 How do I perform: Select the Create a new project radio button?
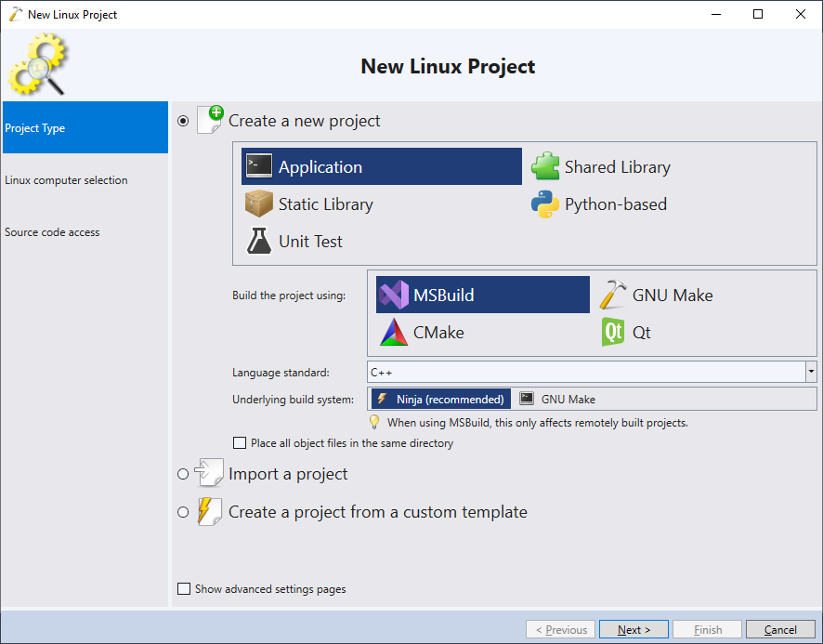click(x=183, y=121)
